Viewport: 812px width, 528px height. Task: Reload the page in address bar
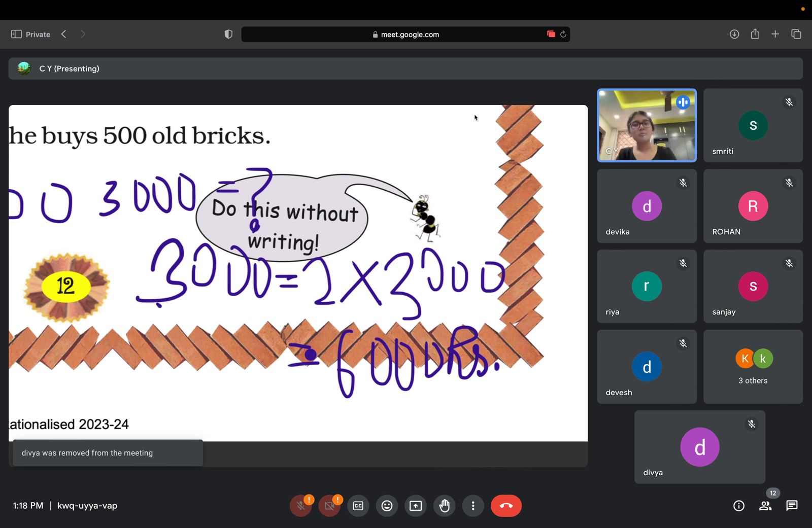tap(563, 34)
